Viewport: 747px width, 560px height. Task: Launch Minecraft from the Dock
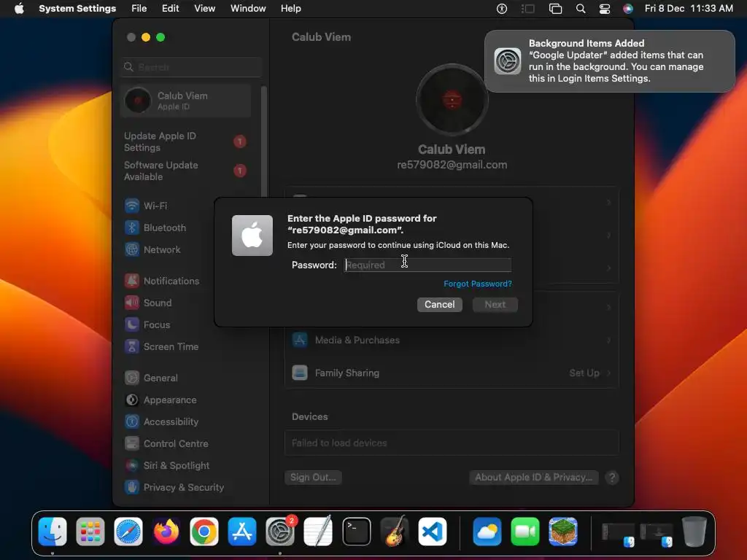563,532
